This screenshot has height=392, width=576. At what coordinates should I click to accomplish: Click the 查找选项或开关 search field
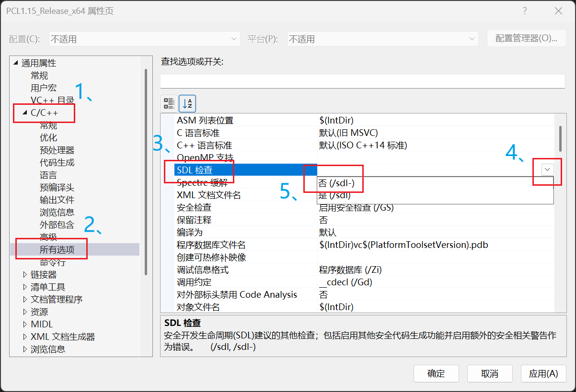[362, 81]
